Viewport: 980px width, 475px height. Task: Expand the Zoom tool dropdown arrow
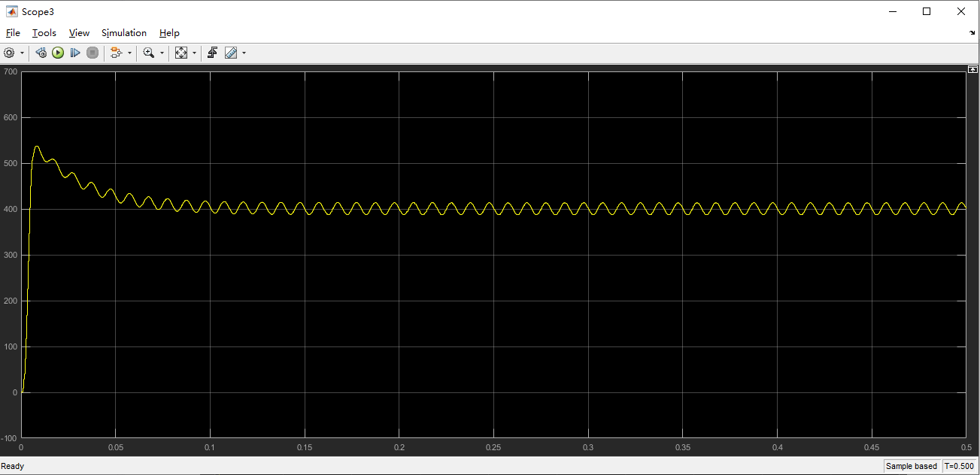pyautogui.click(x=162, y=53)
